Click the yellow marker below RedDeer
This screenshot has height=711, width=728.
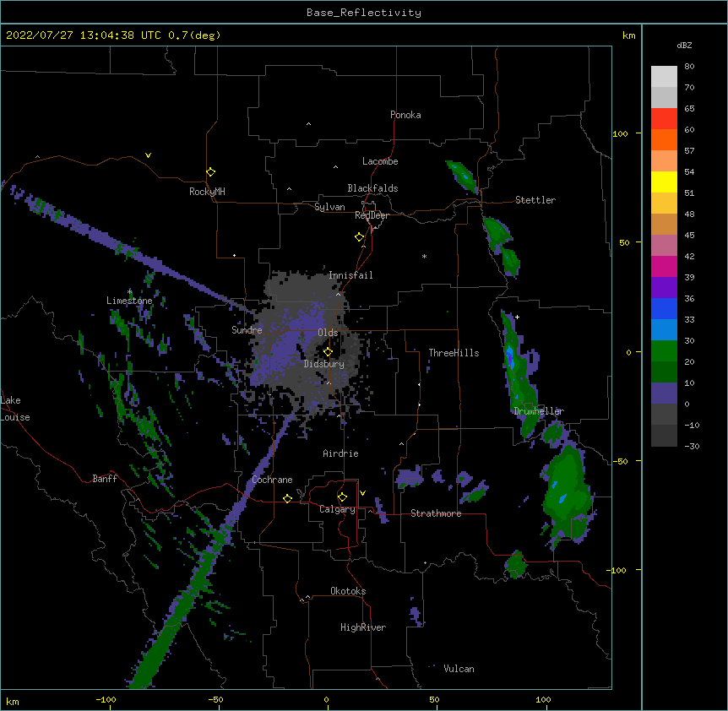pyautogui.click(x=359, y=237)
